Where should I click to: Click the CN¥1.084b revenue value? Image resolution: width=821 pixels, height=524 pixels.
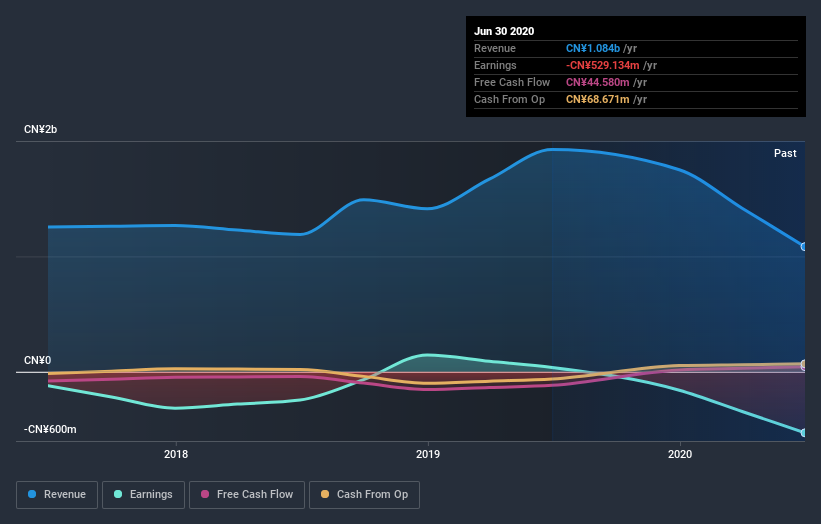point(593,48)
